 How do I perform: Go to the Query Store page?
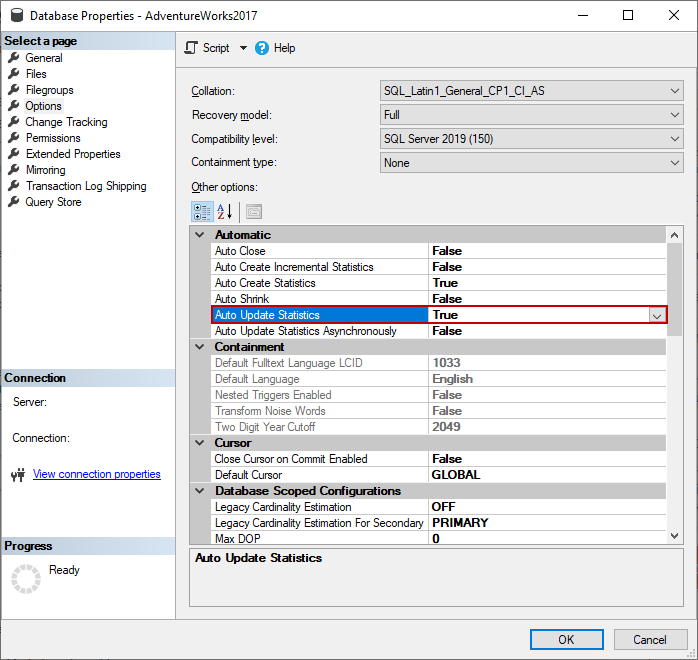[x=53, y=202]
